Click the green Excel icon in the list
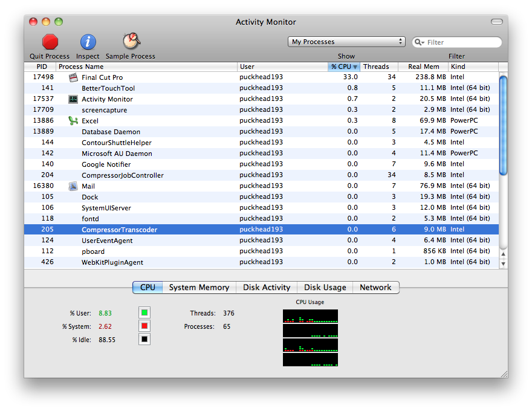This screenshot has height=411, width=532. pos(73,121)
